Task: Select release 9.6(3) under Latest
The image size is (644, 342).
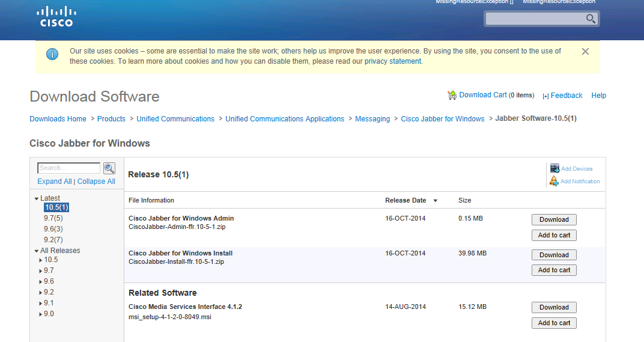Action: (x=53, y=229)
